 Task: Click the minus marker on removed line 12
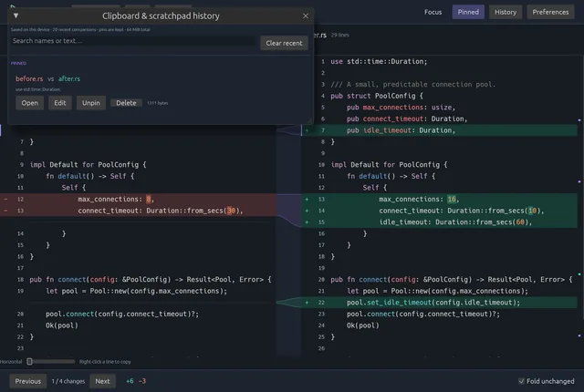point(5,200)
